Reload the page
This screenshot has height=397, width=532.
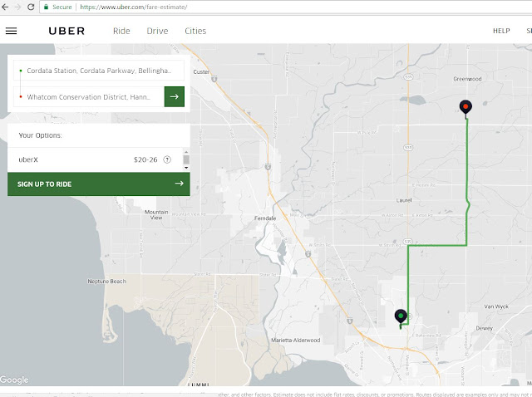click(31, 7)
